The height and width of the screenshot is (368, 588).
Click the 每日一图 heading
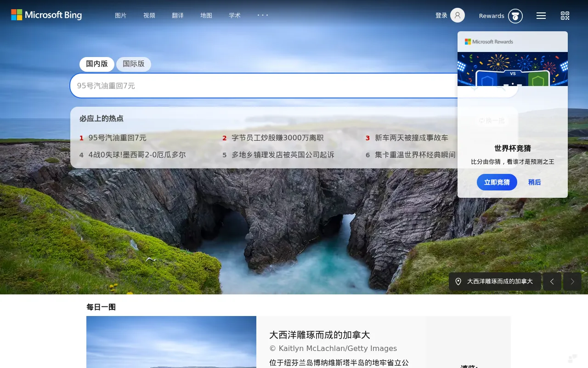[101, 307]
